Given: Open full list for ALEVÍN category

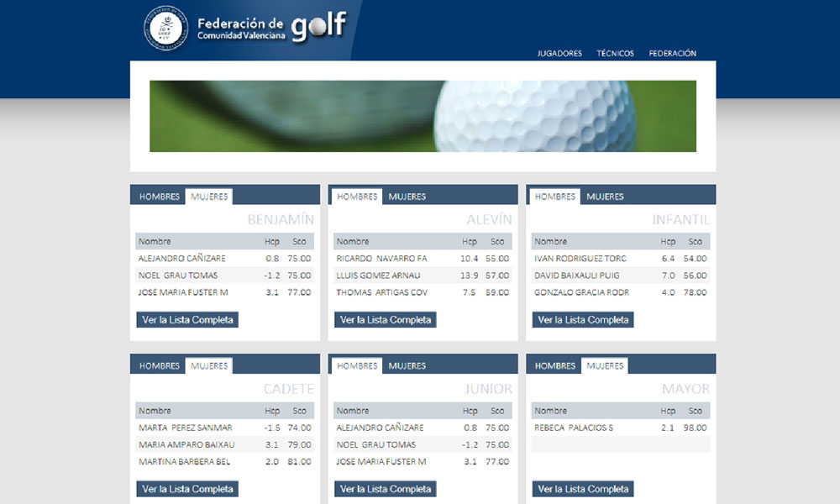Looking at the screenshot, I should pos(385,319).
